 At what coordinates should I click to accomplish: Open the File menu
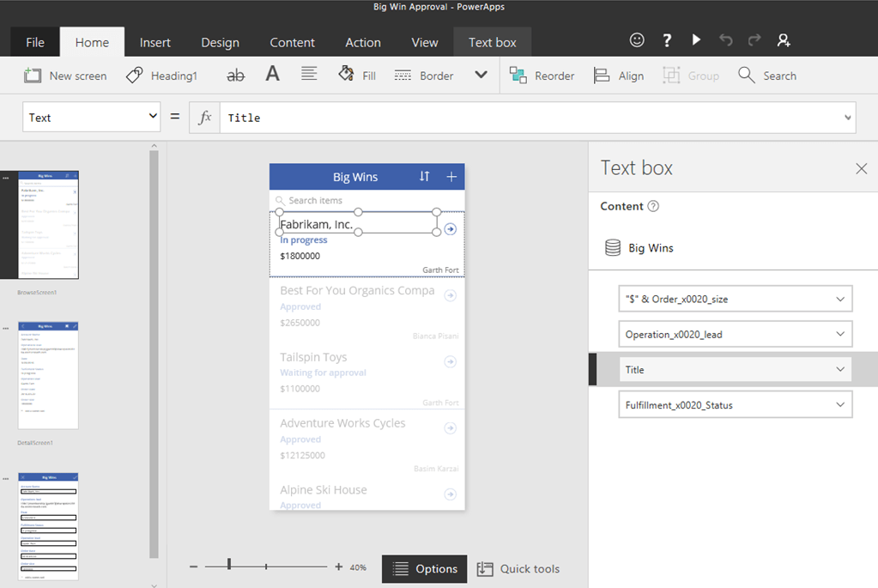coord(34,43)
